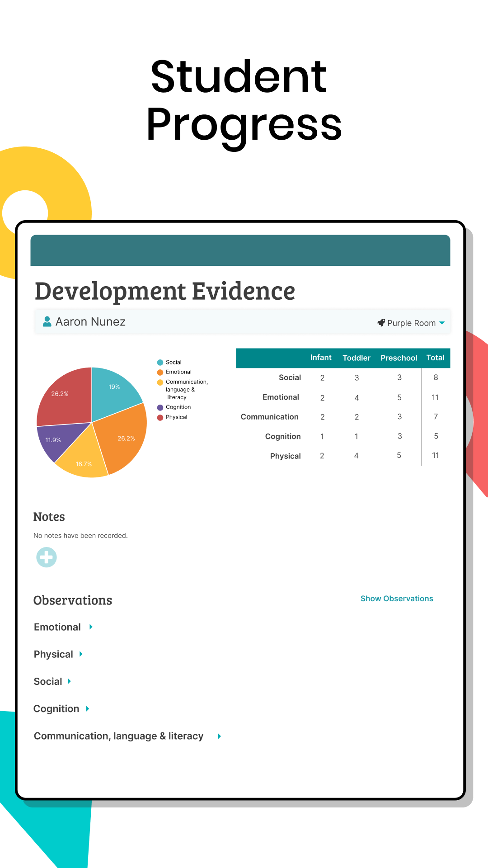The width and height of the screenshot is (488, 868).
Task: Click the Observations section heading
Action: 73,600
